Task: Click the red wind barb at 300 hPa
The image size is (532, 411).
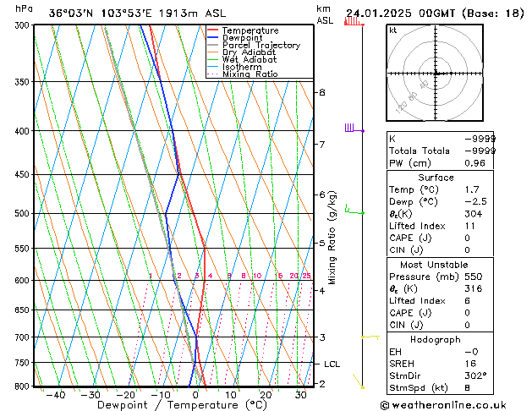Action: 354,21
